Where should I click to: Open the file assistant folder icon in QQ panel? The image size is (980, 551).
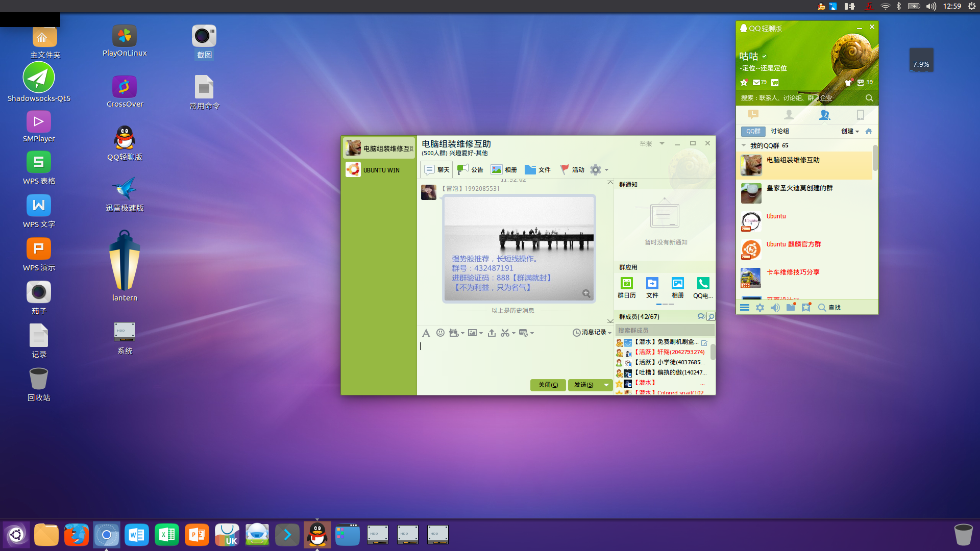click(x=791, y=307)
